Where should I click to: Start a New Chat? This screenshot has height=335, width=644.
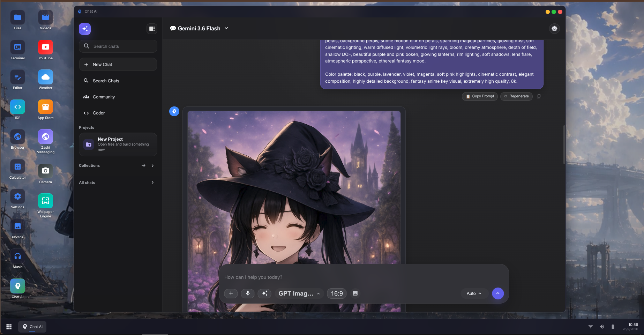tap(118, 65)
